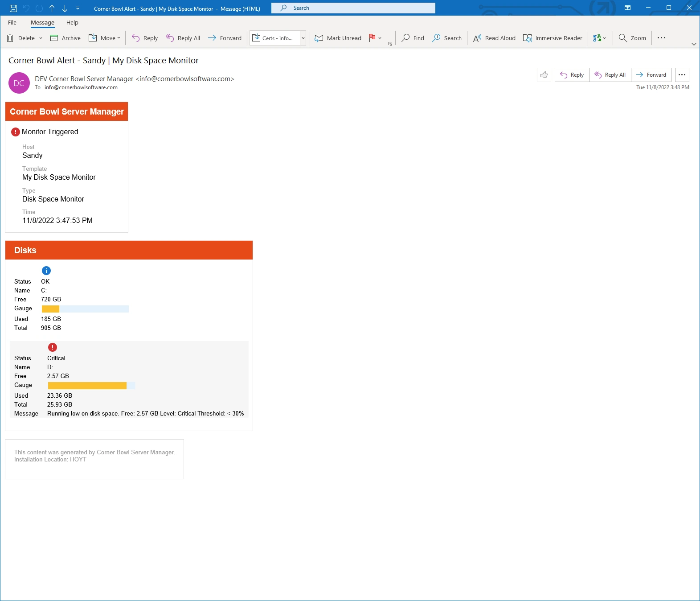Click the Read Aloud icon
Screen dimensions: 700x601
477,38
